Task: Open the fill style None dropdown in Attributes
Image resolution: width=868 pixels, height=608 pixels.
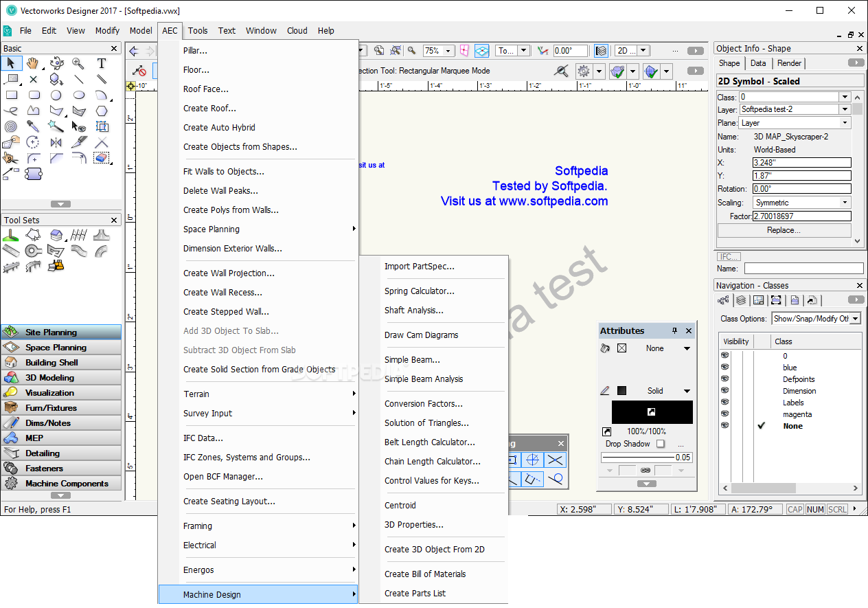Action: point(687,348)
